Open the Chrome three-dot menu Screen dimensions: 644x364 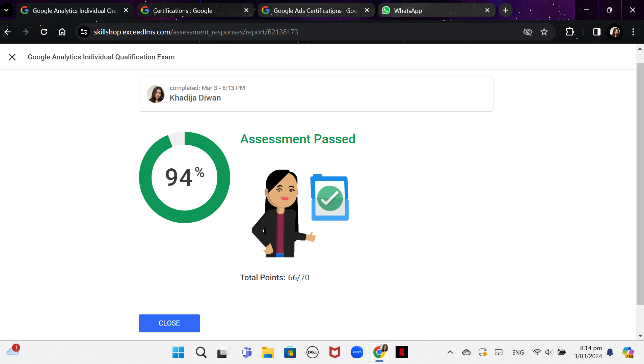click(633, 32)
